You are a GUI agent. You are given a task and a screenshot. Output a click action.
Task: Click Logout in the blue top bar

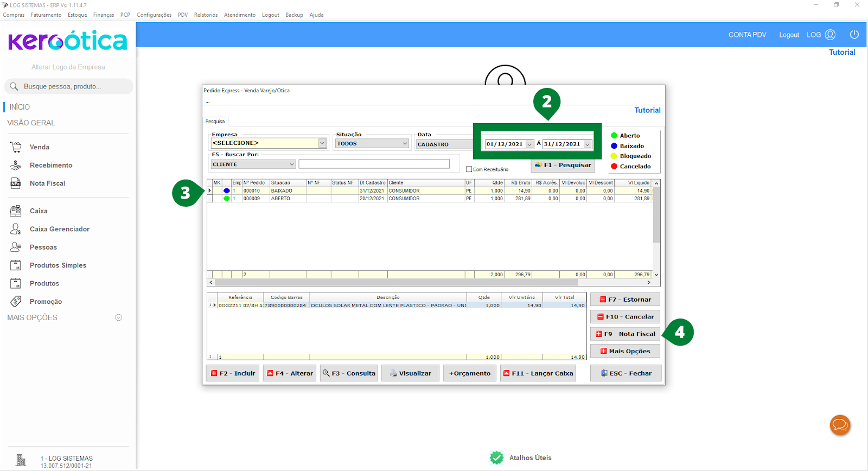pyautogui.click(x=789, y=35)
